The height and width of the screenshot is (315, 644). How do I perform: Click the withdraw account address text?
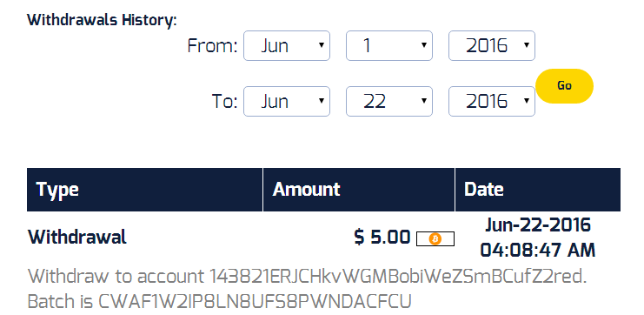click(x=307, y=277)
